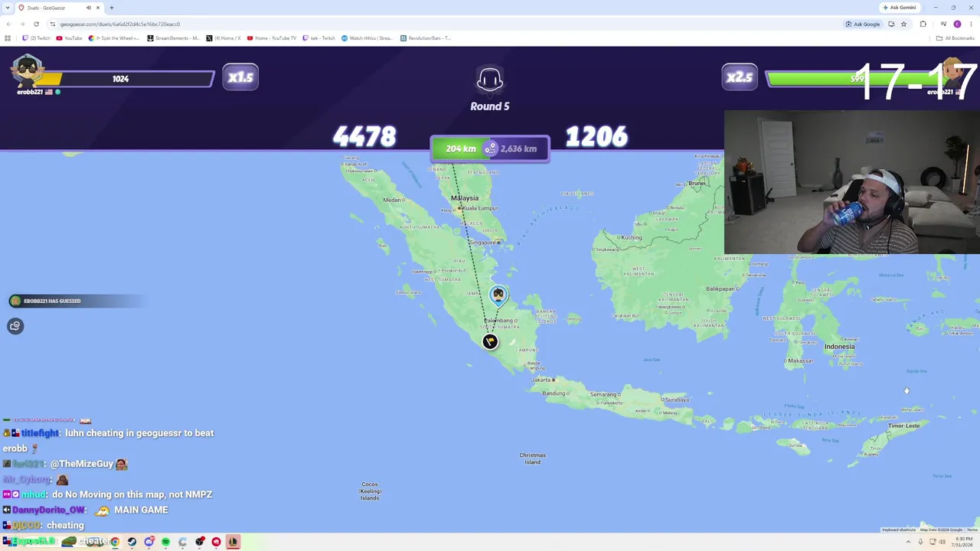980x551 pixels.
Task: Click the x2.5 multiplier badge
Action: tap(740, 77)
